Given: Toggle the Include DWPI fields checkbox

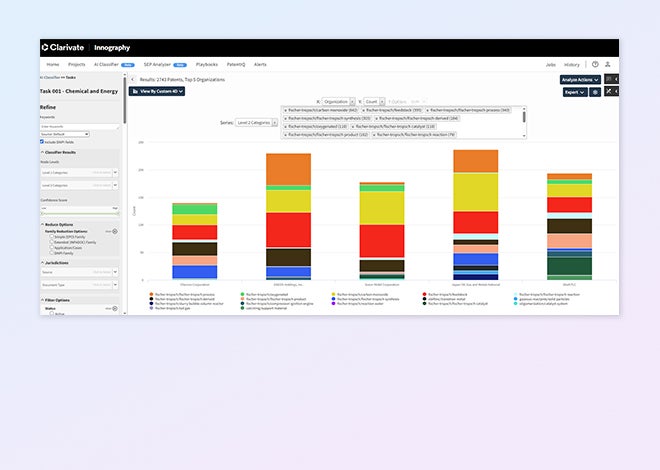Looking at the screenshot, I should coord(42,141).
